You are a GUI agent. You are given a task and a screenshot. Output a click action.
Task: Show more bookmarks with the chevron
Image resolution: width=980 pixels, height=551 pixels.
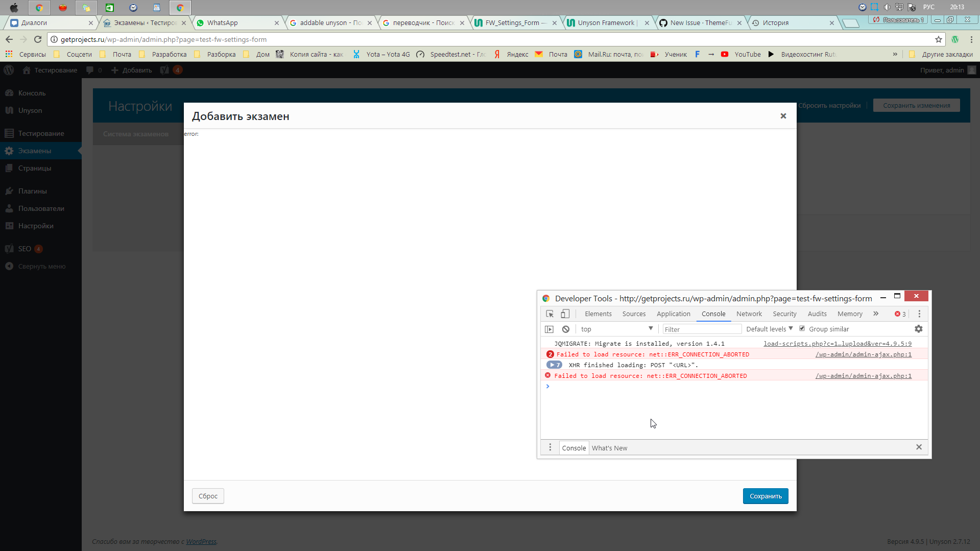(x=895, y=54)
